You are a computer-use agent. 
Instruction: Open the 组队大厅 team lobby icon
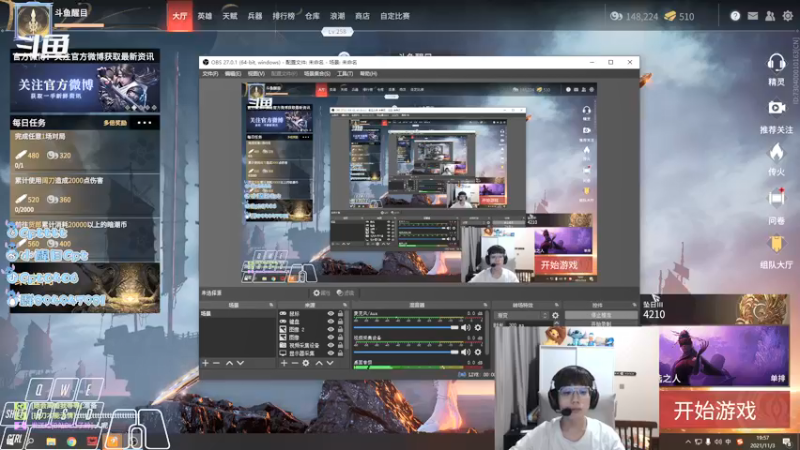777,244
